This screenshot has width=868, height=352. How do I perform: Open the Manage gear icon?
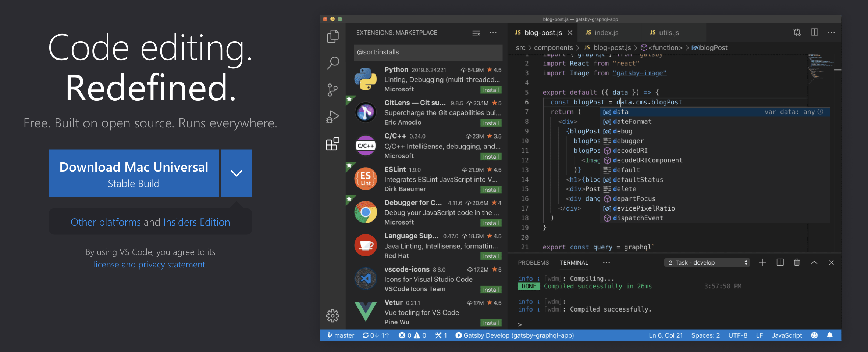pos(332,316)
